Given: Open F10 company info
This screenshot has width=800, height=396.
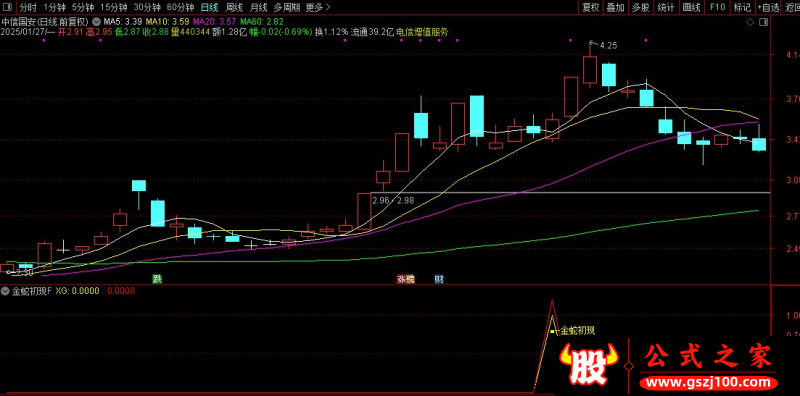Looking at the screenshot, I should pos(717,8).
